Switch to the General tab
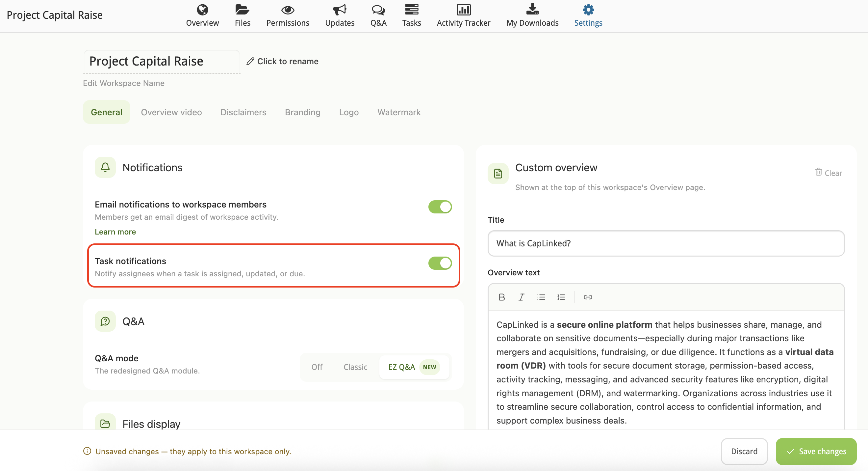This screenshot has height=471, width=868. (x=107, y=112)
